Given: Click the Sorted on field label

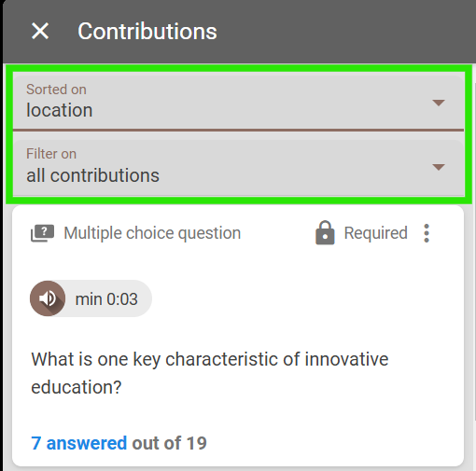Looking at the screenshot, I should [x=56, y=90].
